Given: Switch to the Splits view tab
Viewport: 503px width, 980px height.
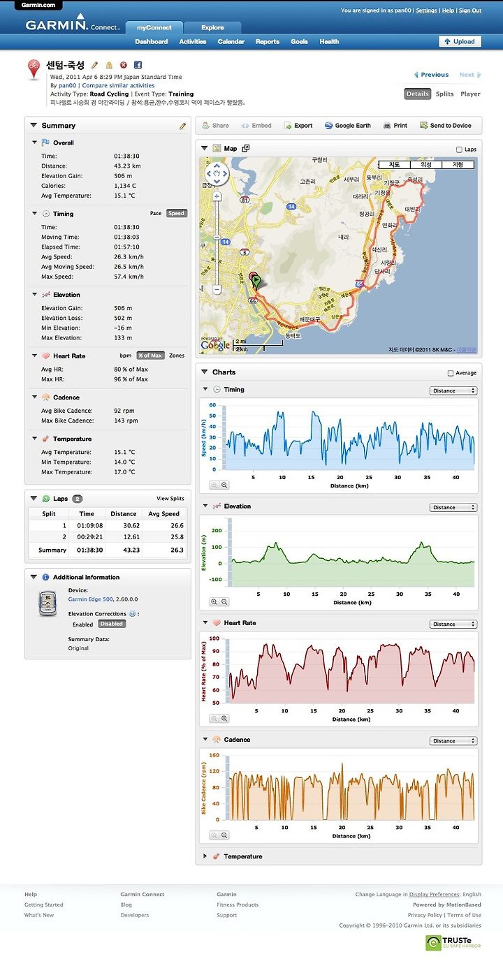Looking at the screenshot, I should [x=444, y=94].
